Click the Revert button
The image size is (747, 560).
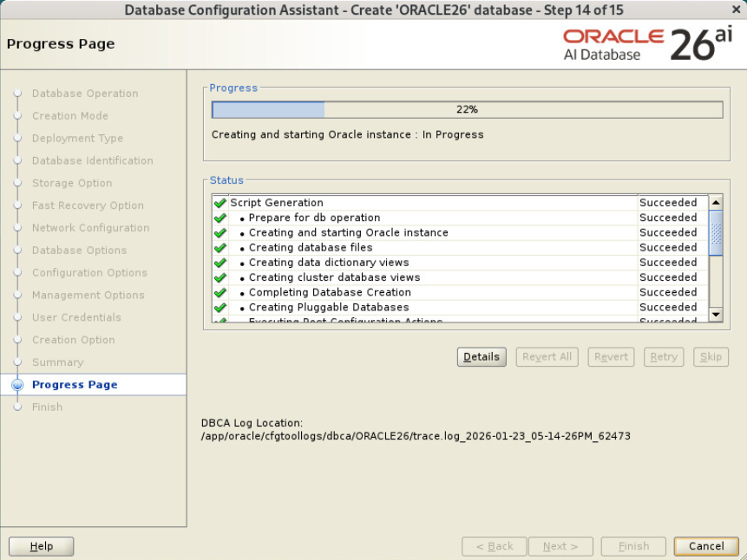coord(611,356)
